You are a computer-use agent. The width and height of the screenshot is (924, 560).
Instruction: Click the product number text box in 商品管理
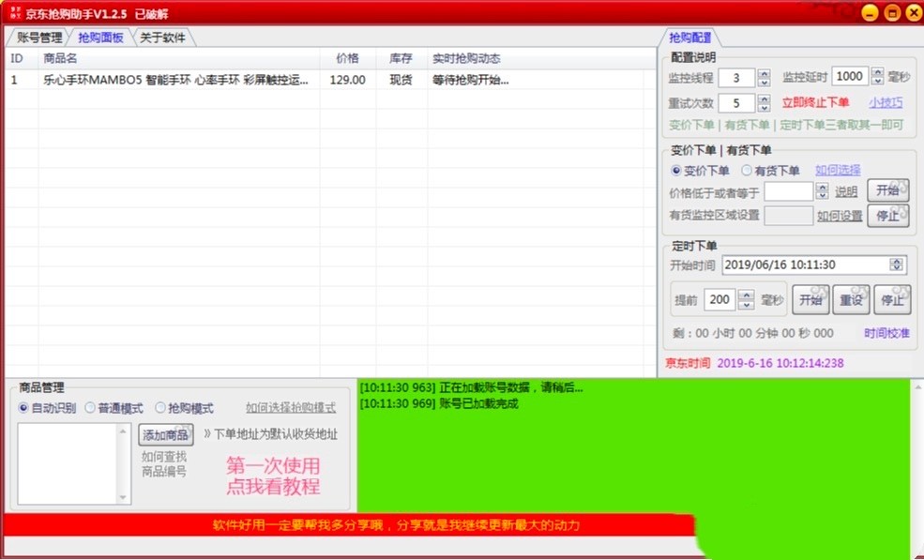[68, 464]
